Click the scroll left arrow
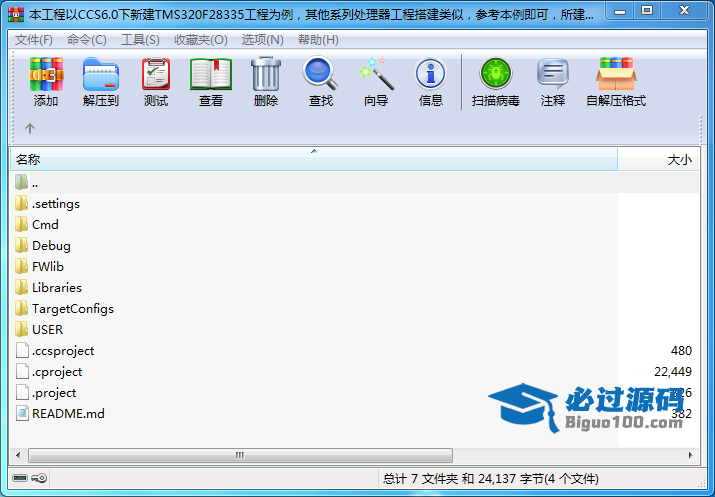 click(x=18, y=455)
